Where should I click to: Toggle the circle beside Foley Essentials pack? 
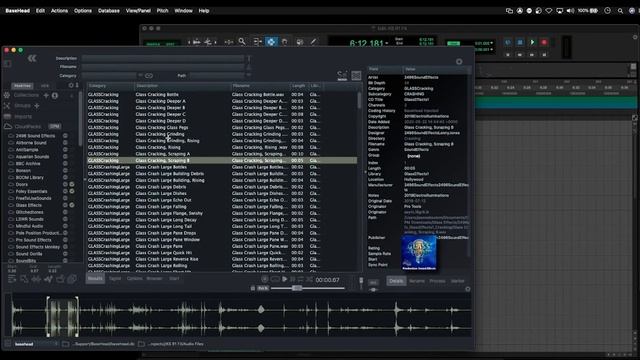65,191
